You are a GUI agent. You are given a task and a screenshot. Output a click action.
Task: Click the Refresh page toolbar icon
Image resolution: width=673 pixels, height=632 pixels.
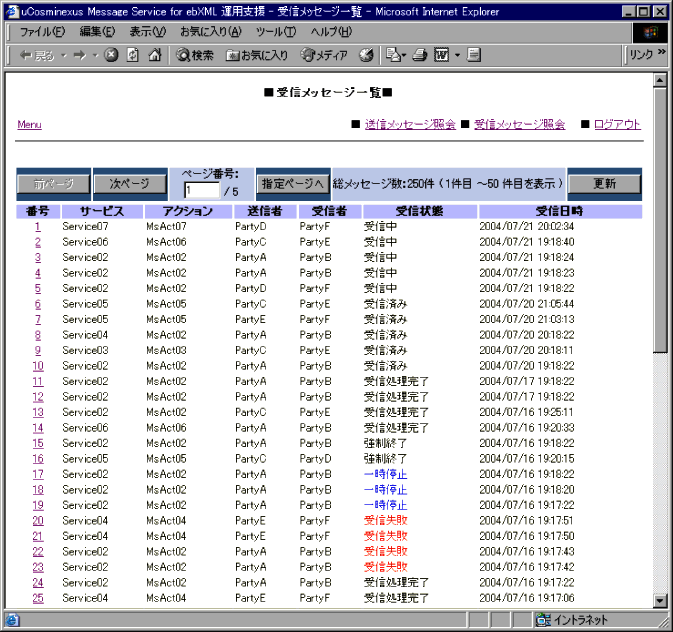pyautogui.click(x=133, y=55)
